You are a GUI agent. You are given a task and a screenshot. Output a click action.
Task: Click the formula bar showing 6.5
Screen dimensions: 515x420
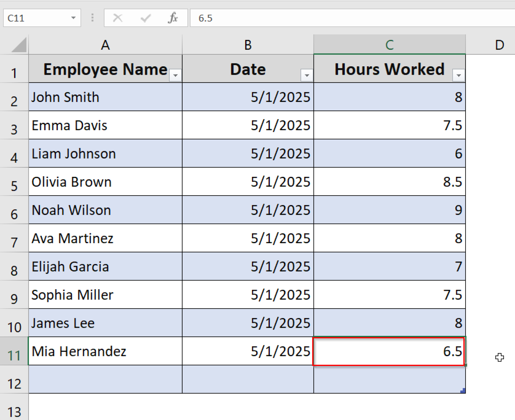[277, 18]
